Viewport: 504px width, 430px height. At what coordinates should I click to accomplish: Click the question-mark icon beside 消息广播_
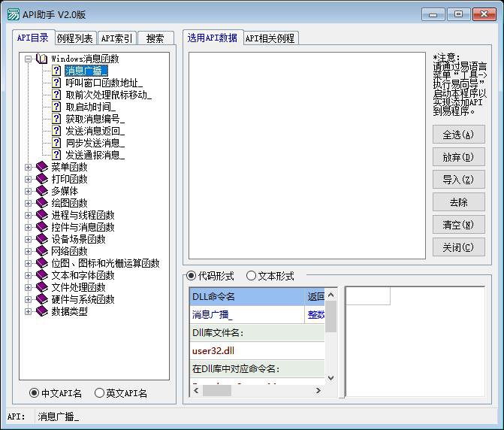point(56,71)
